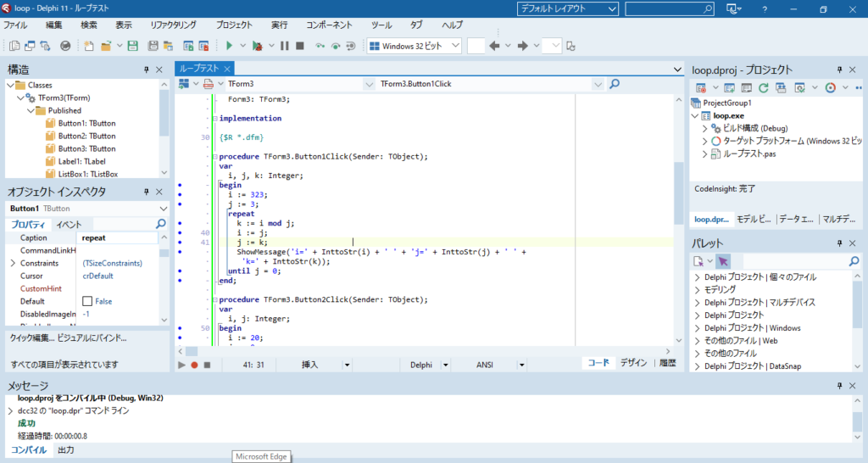Click the New Items toolbar icon
The image size is (868, 463).
pyautogui.click(x=88, y=46)
